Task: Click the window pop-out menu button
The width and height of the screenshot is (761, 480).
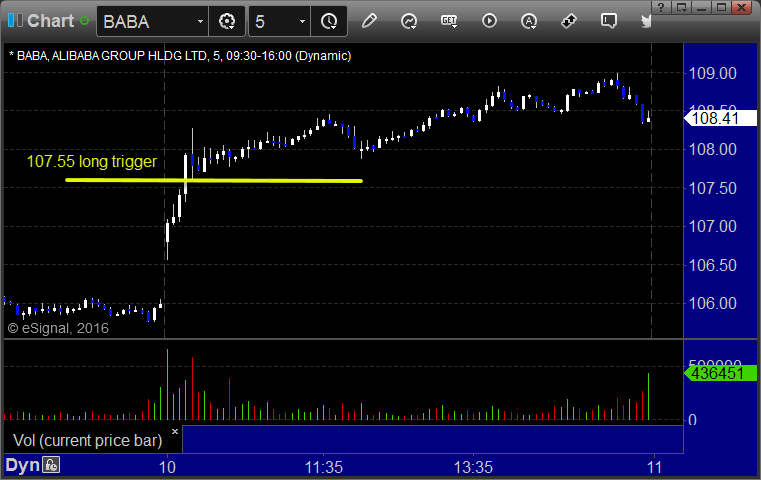Action: click(681, 7)
